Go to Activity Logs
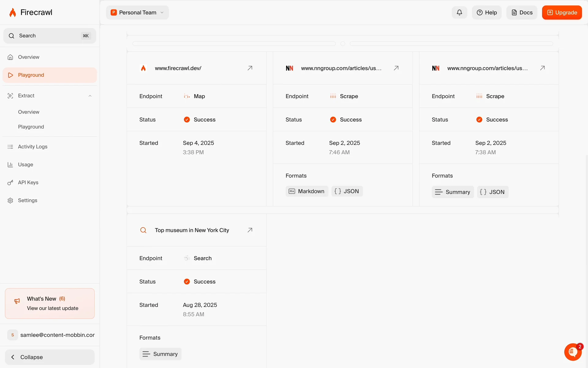Screen dimensions: 588x368 pyautogui.click(x=32, y=147)
